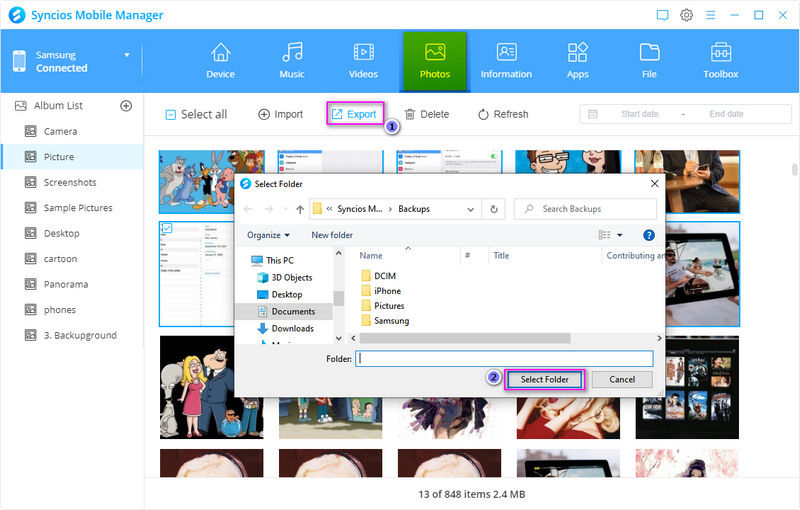Open the Organize dropdown menu

(268, 235)
